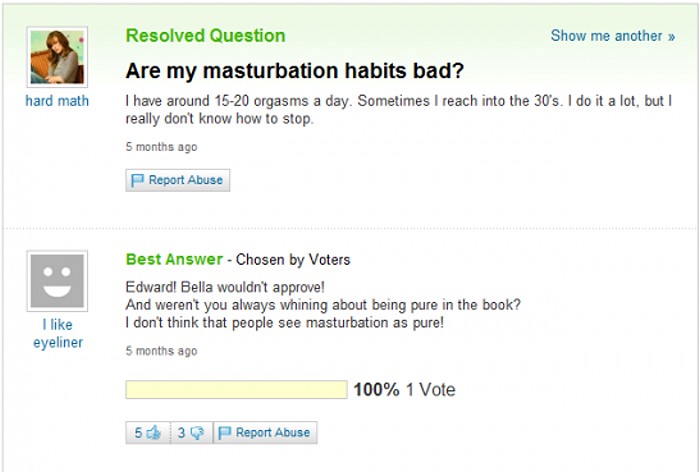The image size is (700, 472).
Task: Open the gray smiley avatar of the answerer
Action: point(57,281)
